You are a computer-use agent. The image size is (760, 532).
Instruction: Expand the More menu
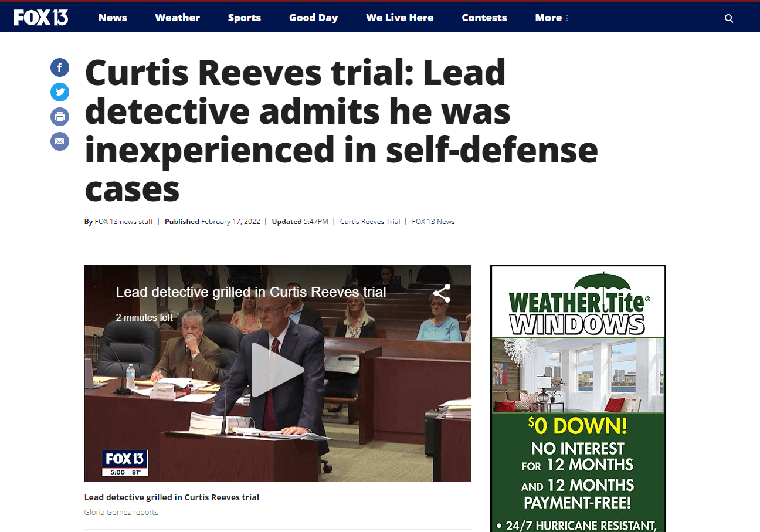click(552, 18)
